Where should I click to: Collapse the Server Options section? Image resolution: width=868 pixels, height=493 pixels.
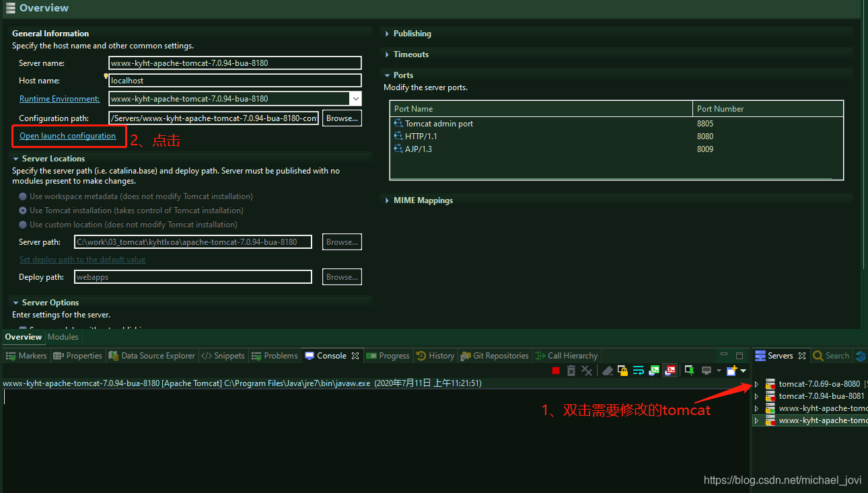coord(15,303)
